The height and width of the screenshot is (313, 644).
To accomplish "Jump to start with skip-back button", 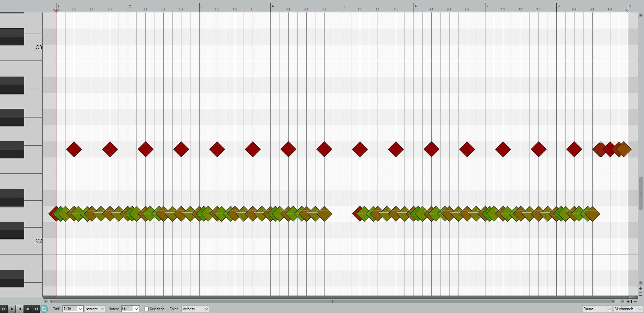I will pos(4,309).
